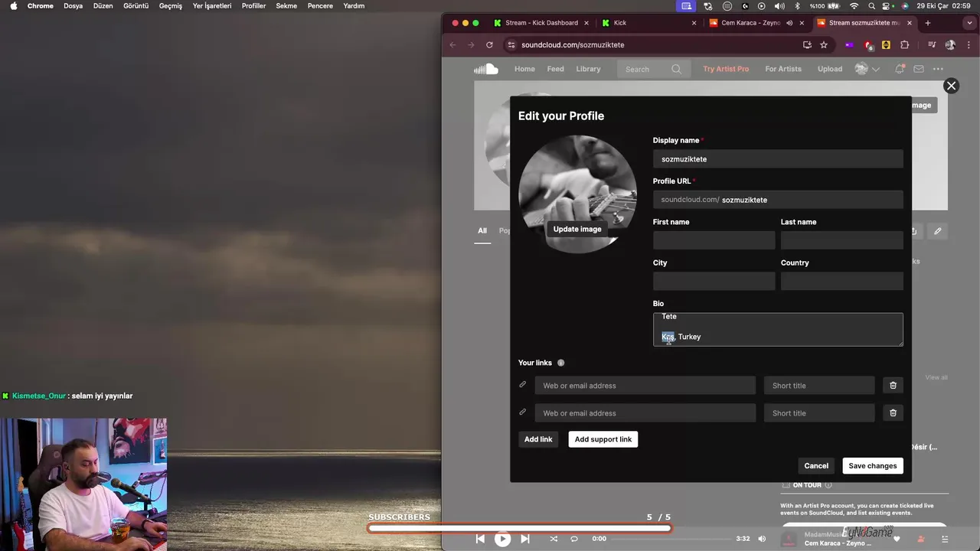980x551 pixels.
Task: Open a new Chrome tab
Action: click(x=928, y=23)
